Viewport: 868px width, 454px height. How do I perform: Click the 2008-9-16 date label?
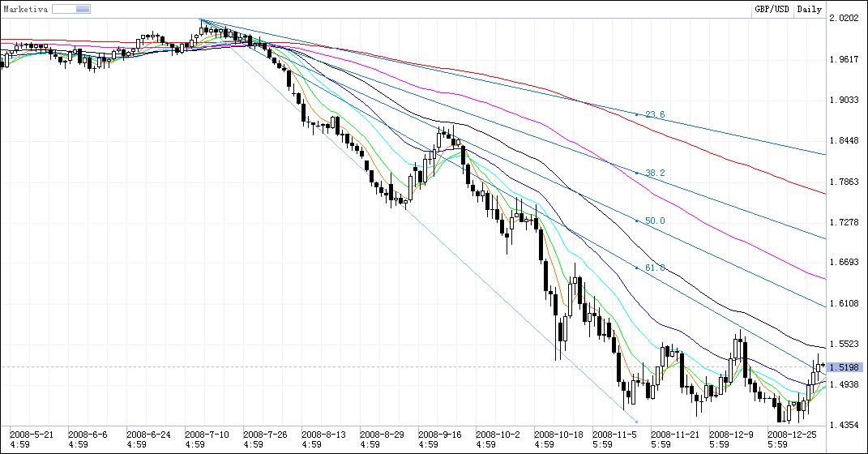(x=439, y=435)
